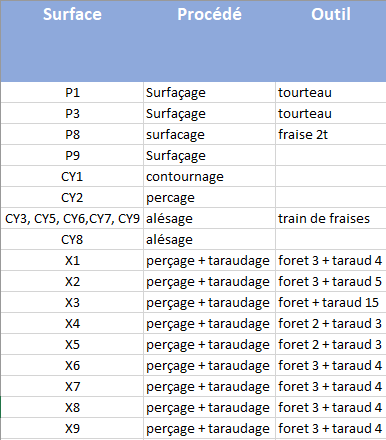386x440 pixels.
Task: Select the Surface header cell
Action: [x=72, y=41]
